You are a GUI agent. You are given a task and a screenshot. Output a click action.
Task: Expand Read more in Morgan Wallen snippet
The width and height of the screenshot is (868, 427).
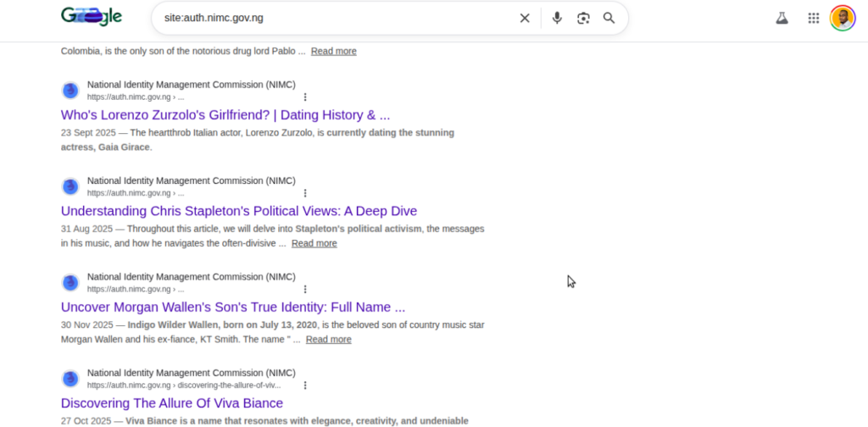point(328,340)
